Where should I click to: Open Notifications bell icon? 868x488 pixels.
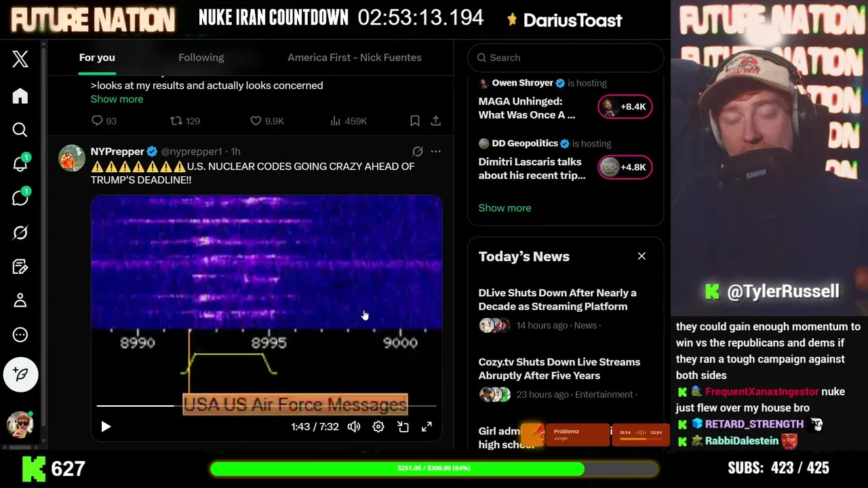point(20,164)
